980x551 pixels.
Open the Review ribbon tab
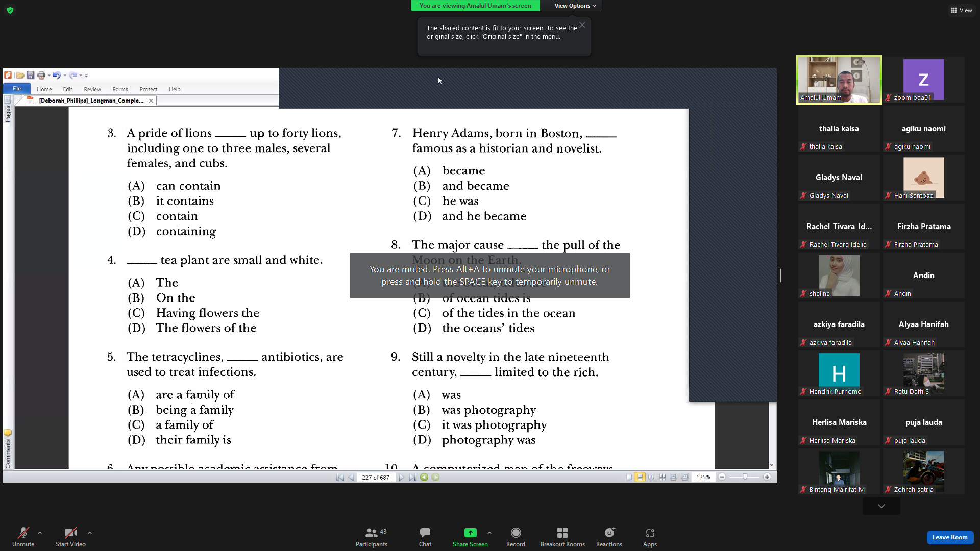(92, 89)
